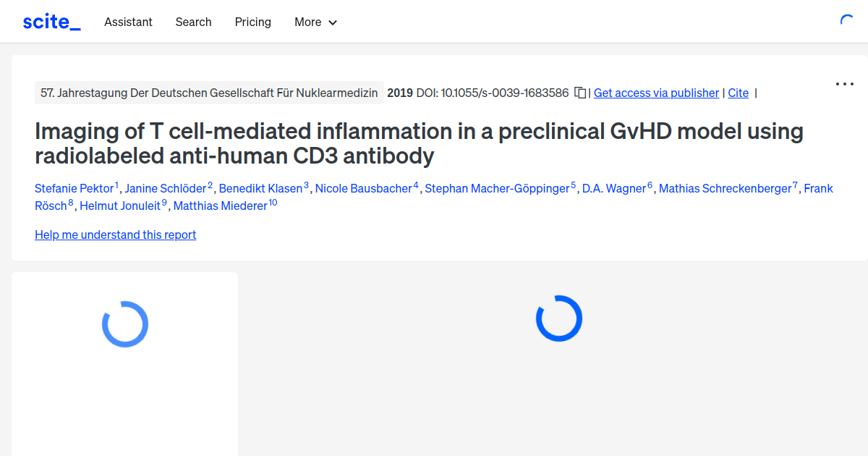Screen dimensions: 868x456
Task: Open the Search page
Action: [193, 22]
